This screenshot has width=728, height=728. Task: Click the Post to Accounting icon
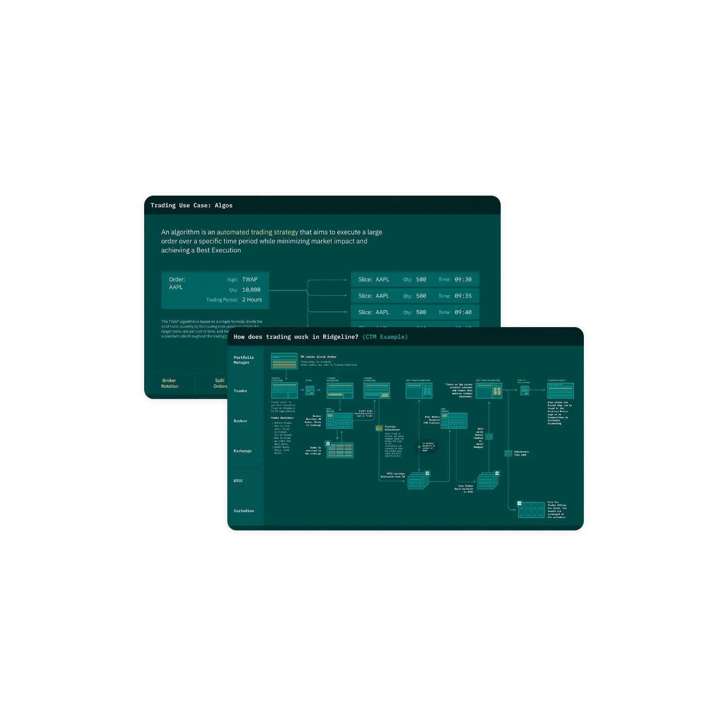524,390
